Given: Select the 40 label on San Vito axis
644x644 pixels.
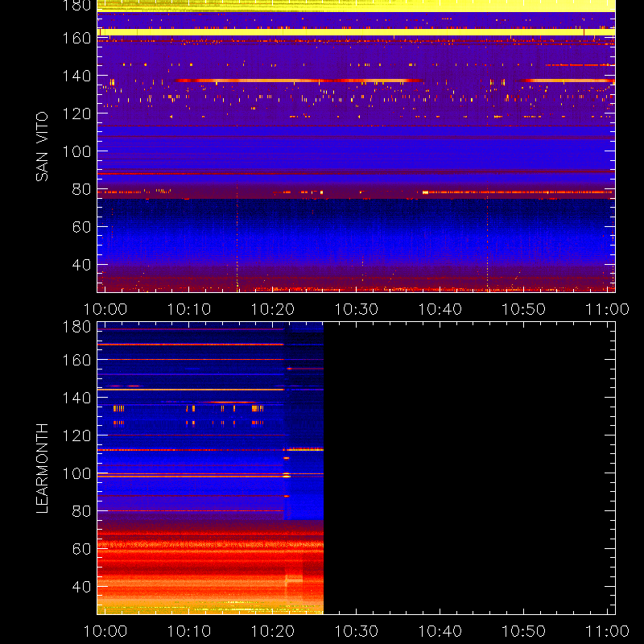Looking at the screenshot, I should tap(81, 265).
